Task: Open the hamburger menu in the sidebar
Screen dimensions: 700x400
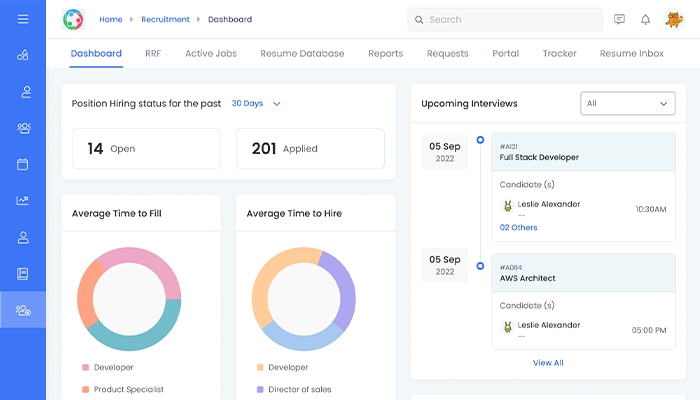Action: click(x=23, y=19)
